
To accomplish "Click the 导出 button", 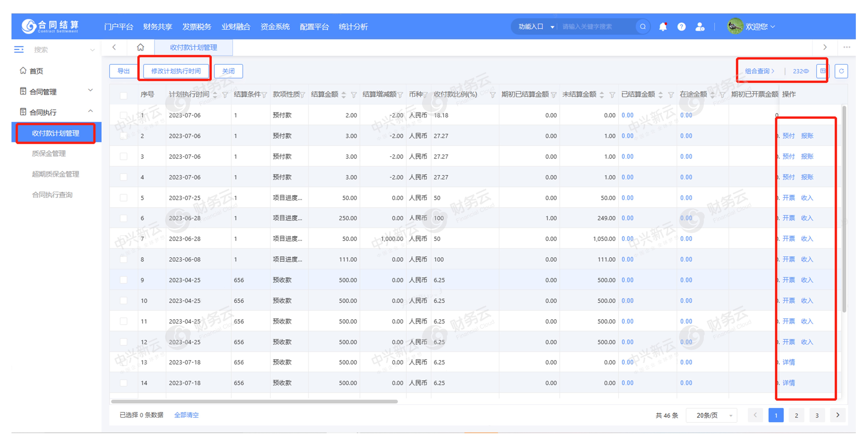I will [123, 71].
